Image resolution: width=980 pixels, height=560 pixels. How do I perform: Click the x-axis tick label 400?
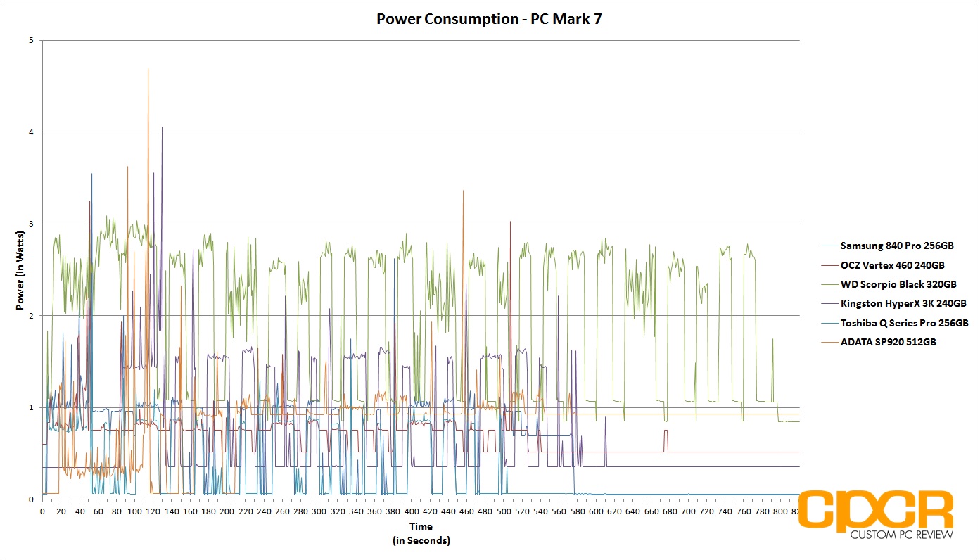click(412, 511)
